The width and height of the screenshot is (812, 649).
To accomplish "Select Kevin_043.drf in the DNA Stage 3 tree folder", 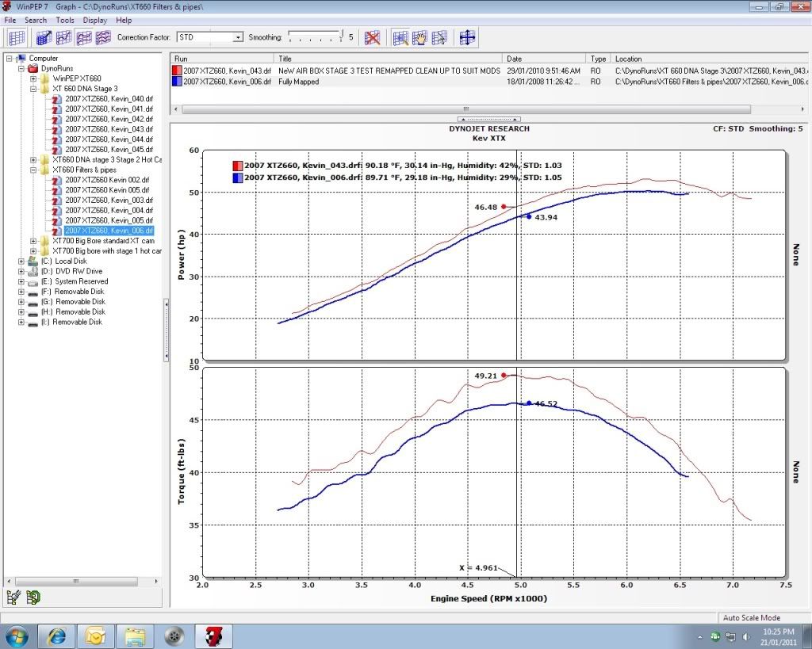I will pos(109,129).
